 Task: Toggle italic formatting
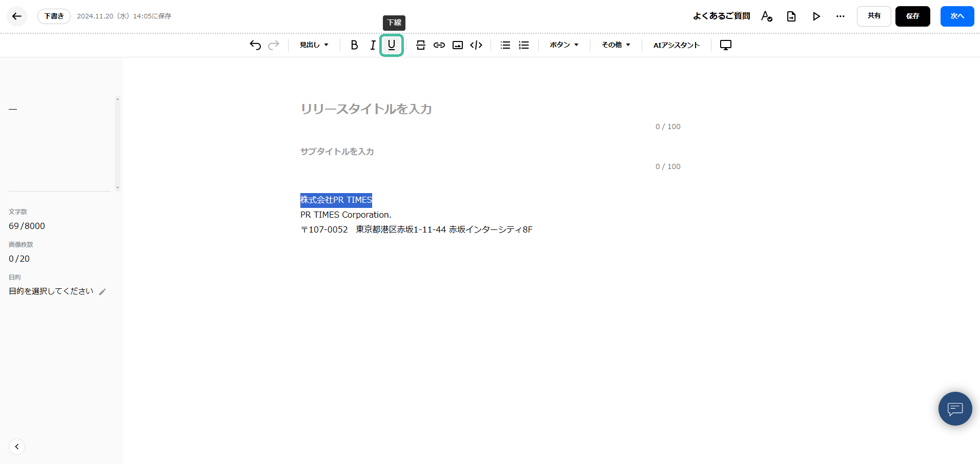373,45
